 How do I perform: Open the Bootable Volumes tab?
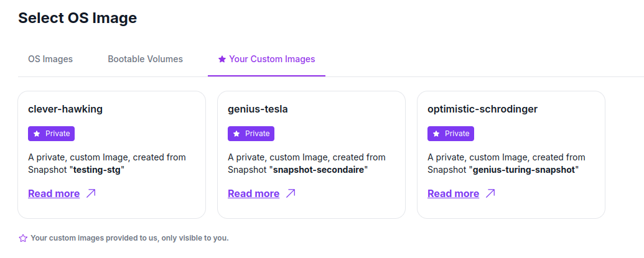tap(145, 60)
